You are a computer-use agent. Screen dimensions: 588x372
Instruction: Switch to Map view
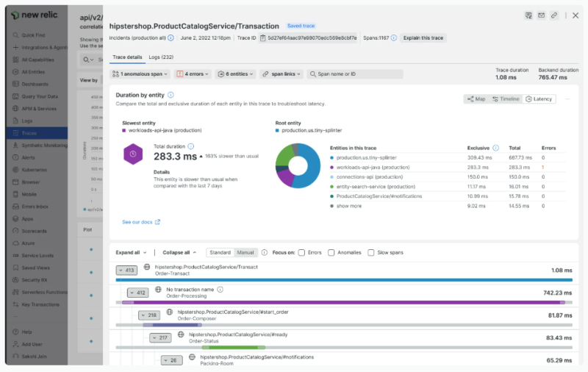point(476,99)
